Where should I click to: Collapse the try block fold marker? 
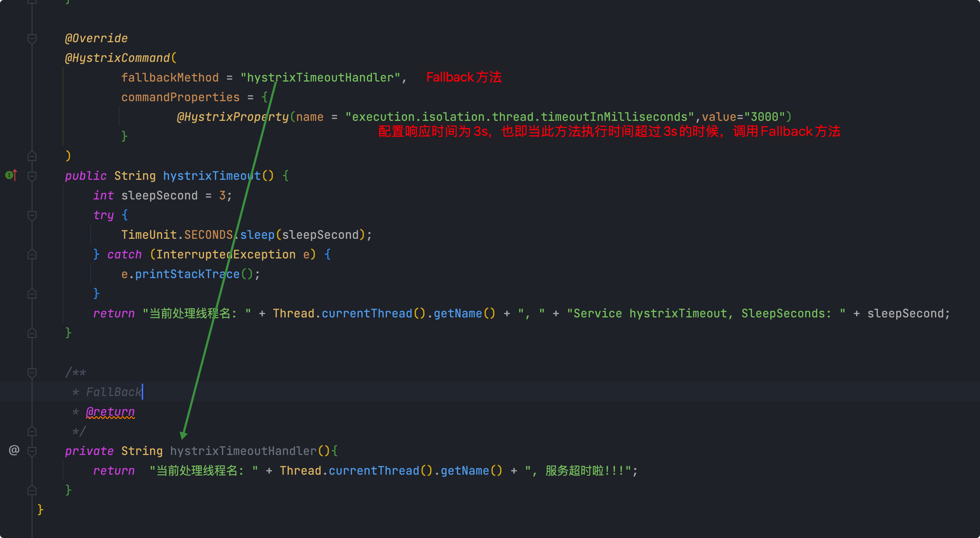[32, 215]
